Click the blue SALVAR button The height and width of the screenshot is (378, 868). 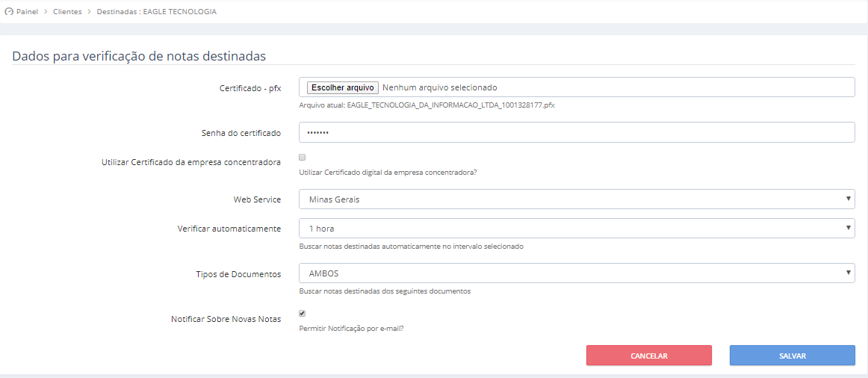(792, 356)
